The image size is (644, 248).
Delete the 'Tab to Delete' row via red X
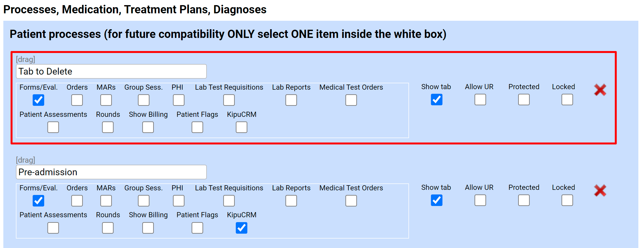click(x=600, y=90)
